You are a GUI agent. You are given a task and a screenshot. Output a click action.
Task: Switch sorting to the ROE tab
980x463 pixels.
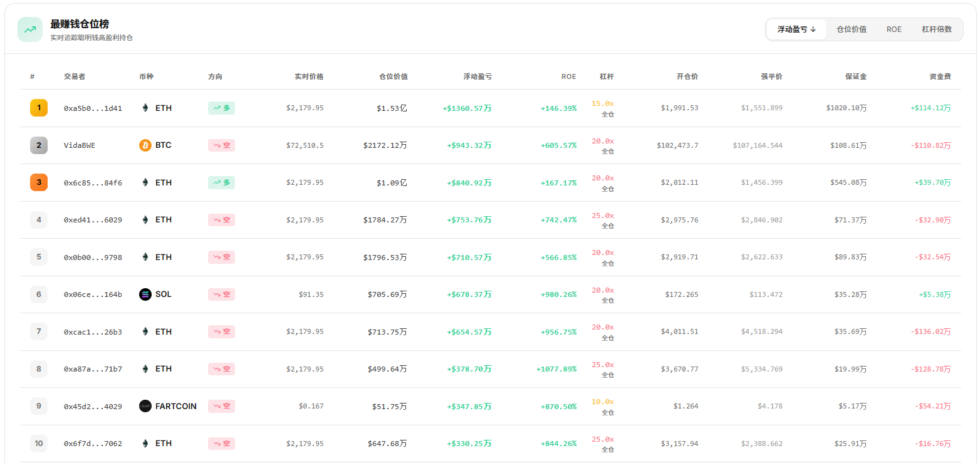(x=894, y=29)
